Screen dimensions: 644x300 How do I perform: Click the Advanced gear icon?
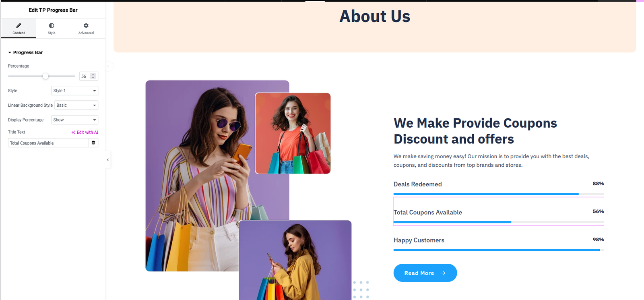tap(86, 25)
